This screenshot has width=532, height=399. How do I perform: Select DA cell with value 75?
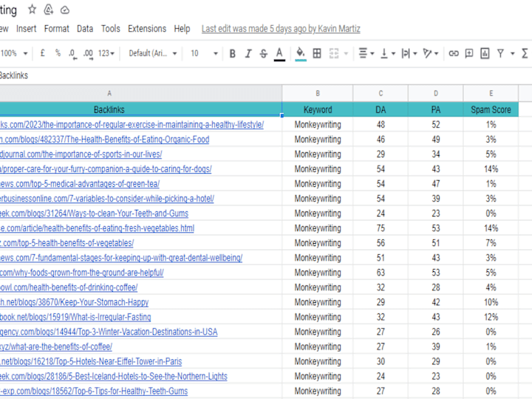(x=381, y=228)
